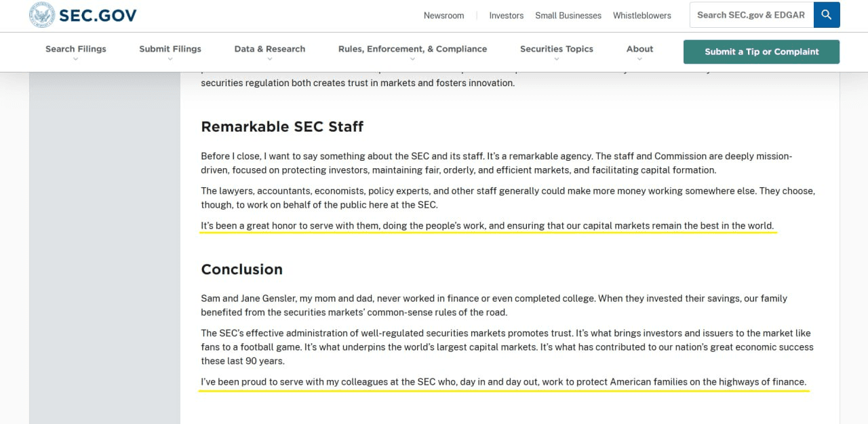Click the SEC seal logo icon
The image size is (868, 424).
click(x=42, y=15)
